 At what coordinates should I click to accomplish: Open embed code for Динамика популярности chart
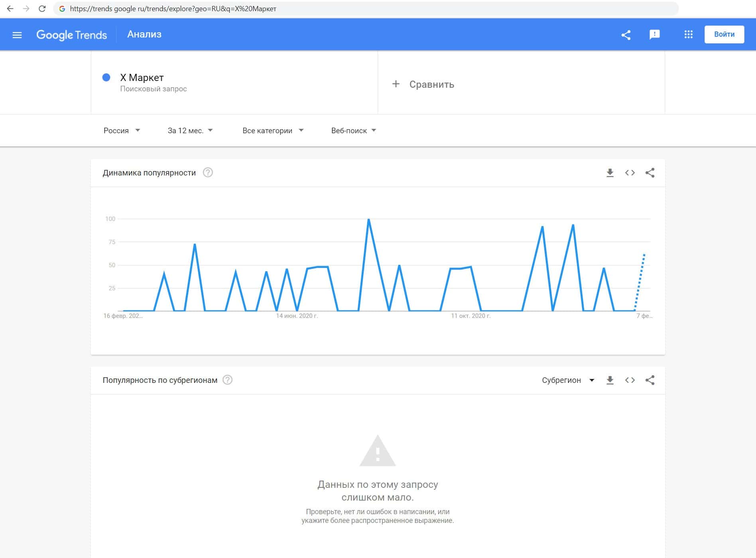(x=630, y=173)
